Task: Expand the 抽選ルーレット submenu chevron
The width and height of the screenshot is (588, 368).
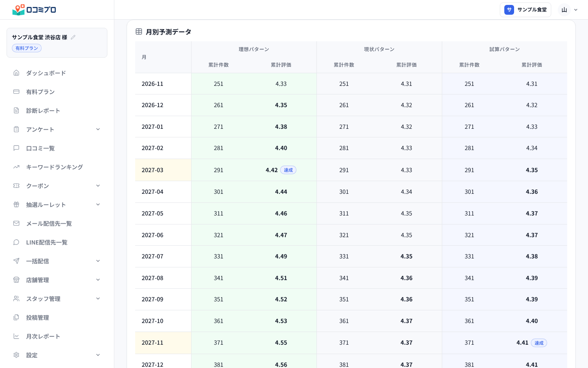Action: click(x=98, y=204)
